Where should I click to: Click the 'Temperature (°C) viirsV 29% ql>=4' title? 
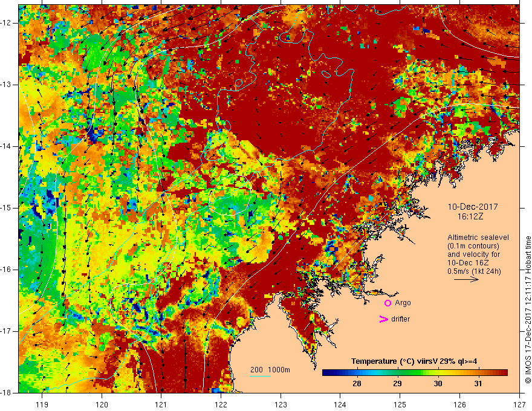point(414,361)
